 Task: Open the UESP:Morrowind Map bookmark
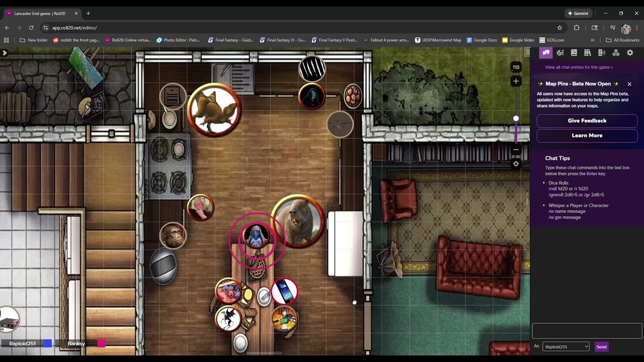coord(438,40)
